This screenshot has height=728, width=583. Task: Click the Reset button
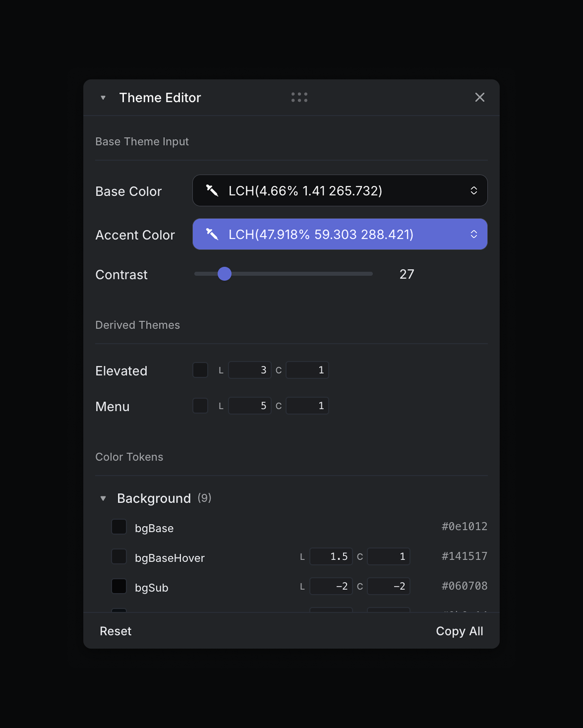[x=115, y=631]
